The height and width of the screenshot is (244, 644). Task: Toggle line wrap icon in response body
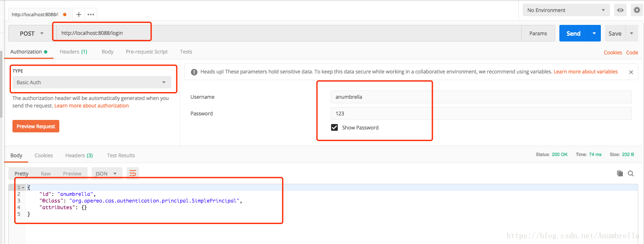133,173
